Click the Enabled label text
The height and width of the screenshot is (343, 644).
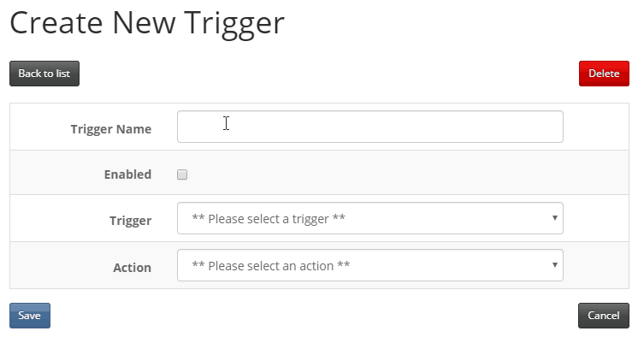[x=127, y=174]
